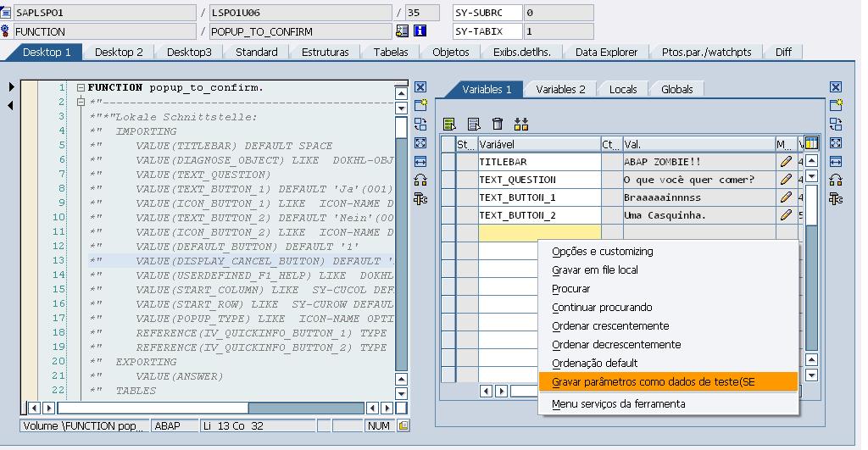Select the row marker for TITLEBAR variable

[446, 161]
